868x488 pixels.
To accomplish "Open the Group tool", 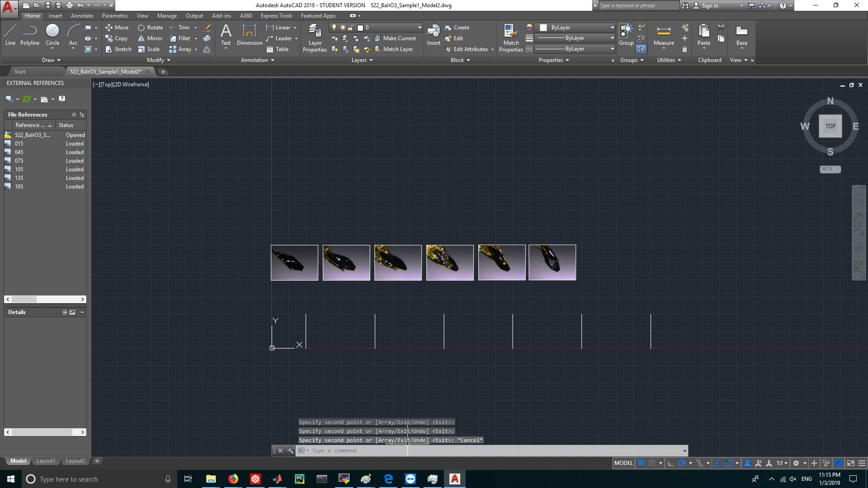I will (626, 35).
